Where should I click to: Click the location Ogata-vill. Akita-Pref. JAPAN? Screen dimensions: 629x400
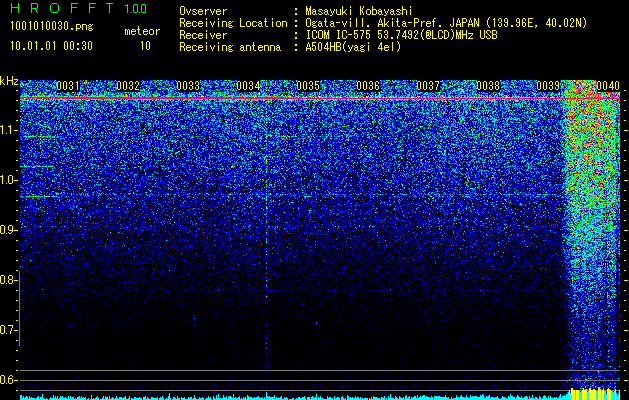tap(392, 23)
